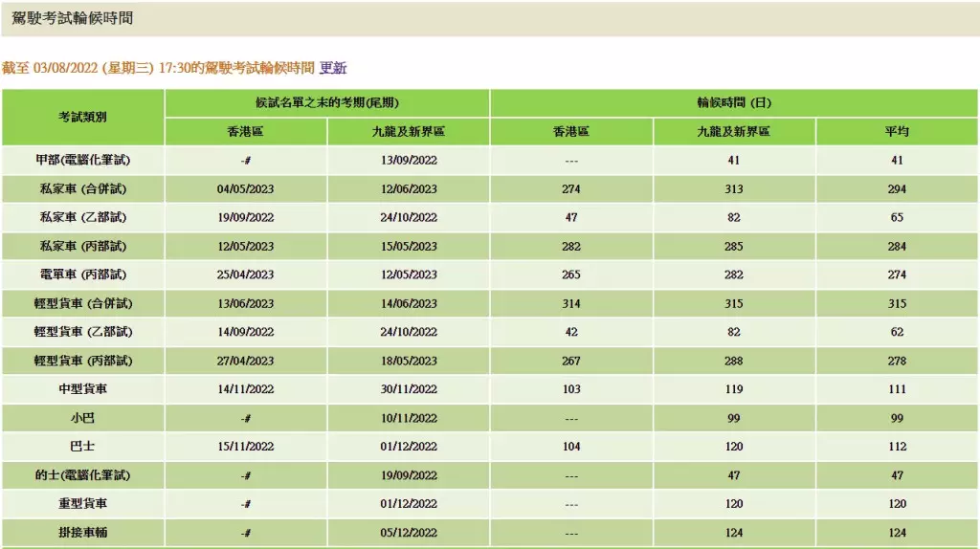
Task: Select the 小巴 row label
Action: point(82,418)
